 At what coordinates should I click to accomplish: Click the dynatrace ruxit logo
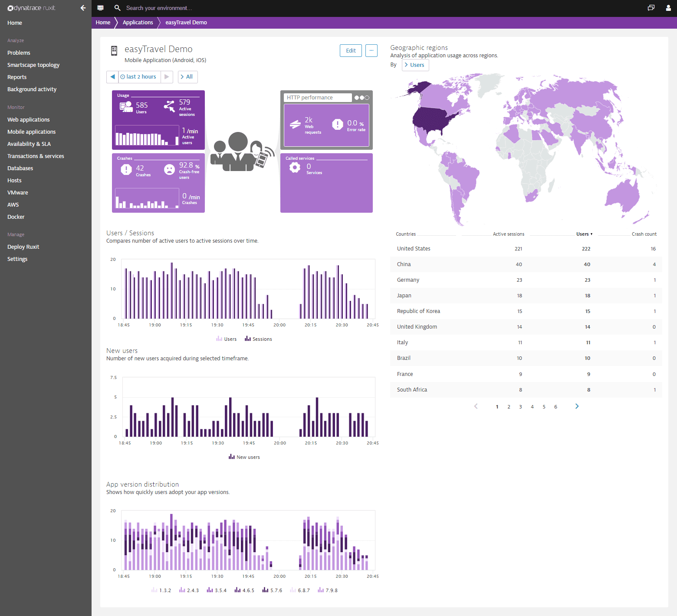pyautogui.click(x=31, y=8)
